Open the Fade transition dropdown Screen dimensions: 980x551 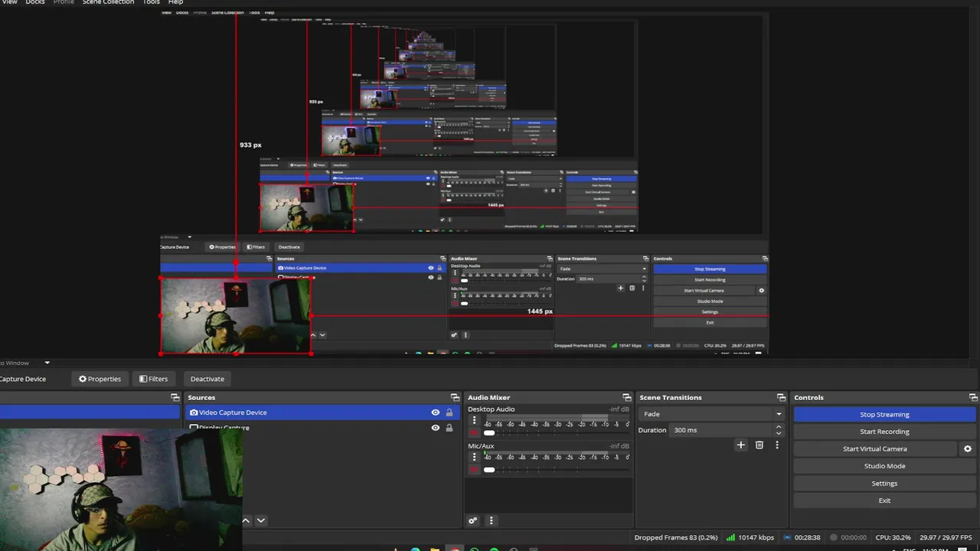click(x=711, y=414)
